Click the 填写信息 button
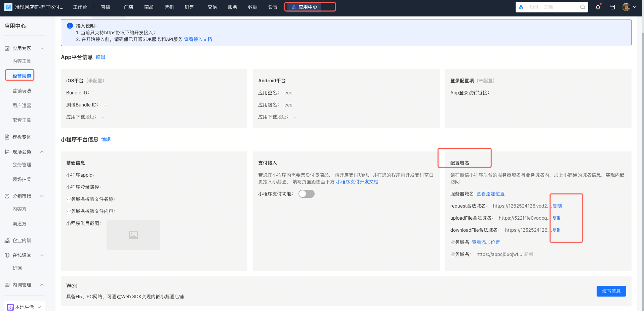644x311 pixels. coord(611,291)
